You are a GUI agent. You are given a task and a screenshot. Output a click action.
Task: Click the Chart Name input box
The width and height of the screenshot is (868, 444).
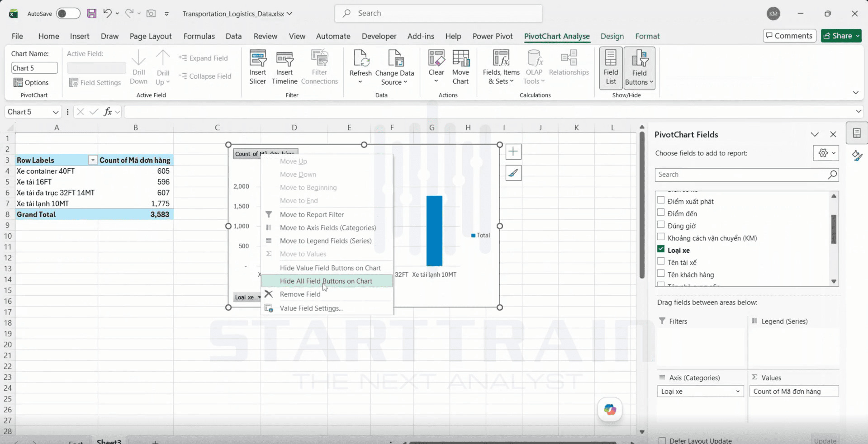pos(34,68)
